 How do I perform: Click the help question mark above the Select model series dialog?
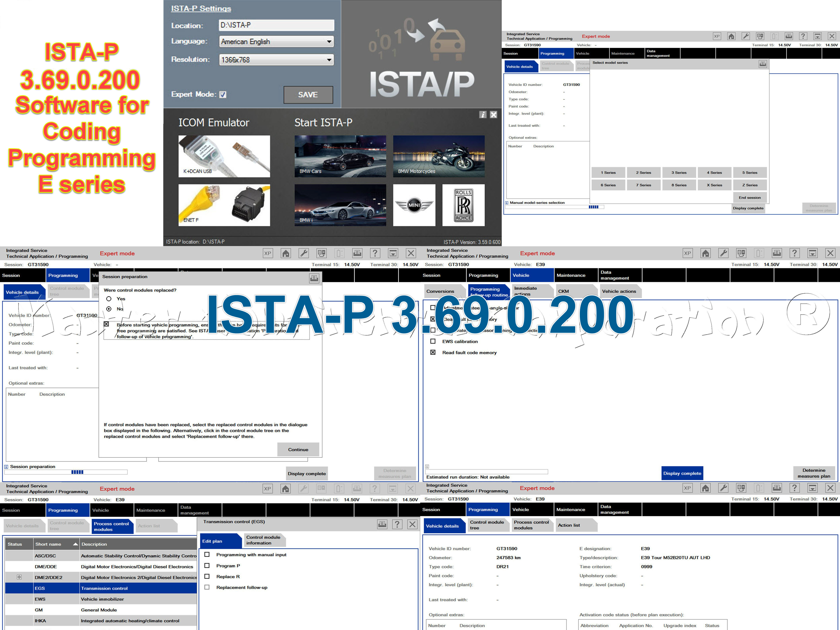[x=803, y=36]
